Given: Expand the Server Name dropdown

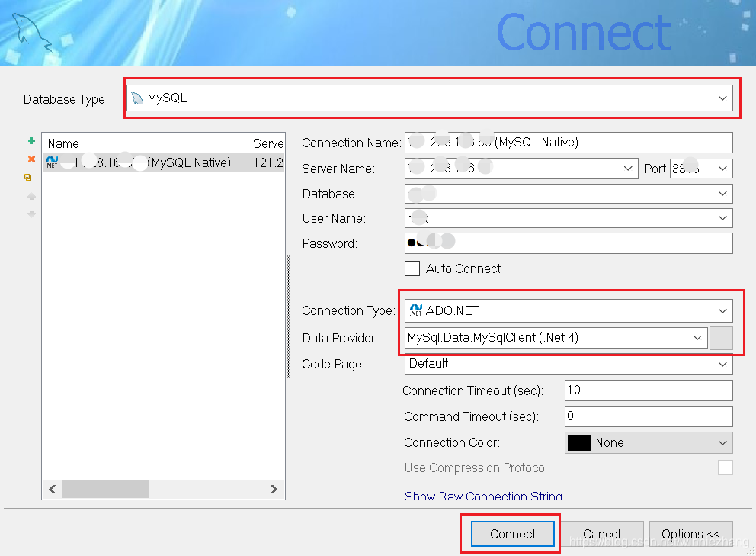Looking at the screenshot, I should tap(627, 169).
